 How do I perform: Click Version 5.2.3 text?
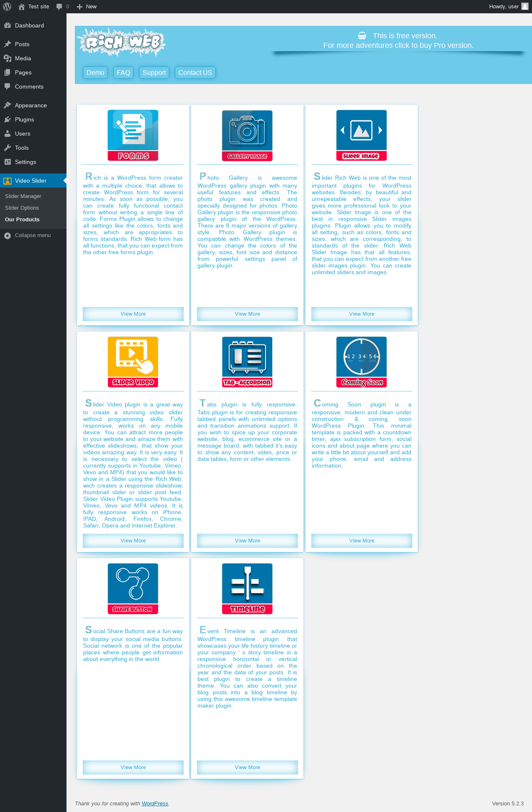[x=508, y=804]
